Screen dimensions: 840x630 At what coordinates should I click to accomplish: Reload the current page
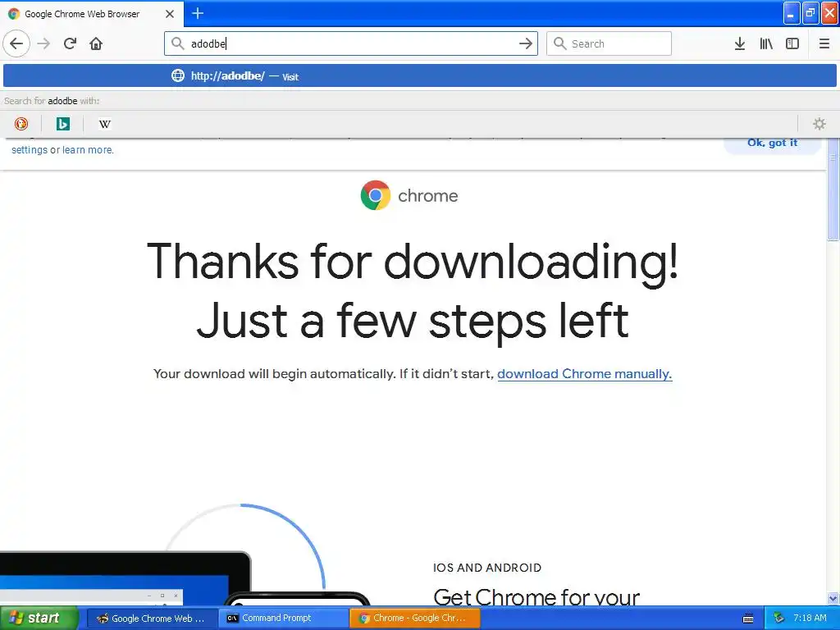click(71, 43)
